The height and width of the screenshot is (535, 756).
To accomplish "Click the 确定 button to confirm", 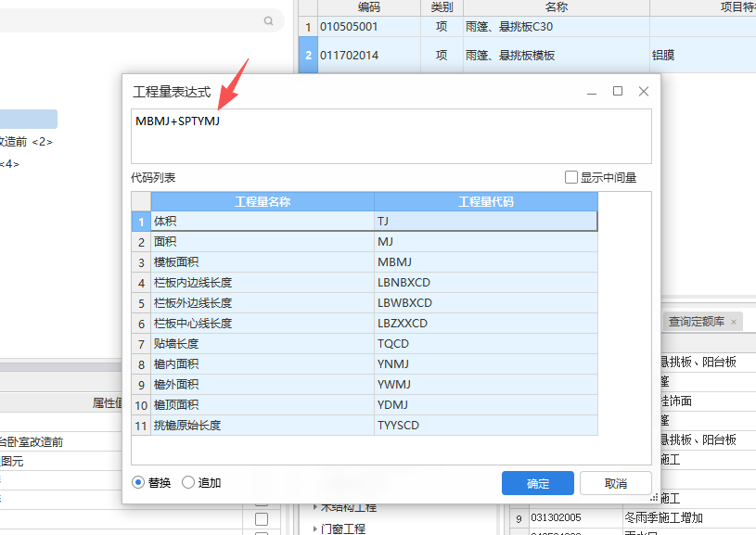I will click(538, 483).
